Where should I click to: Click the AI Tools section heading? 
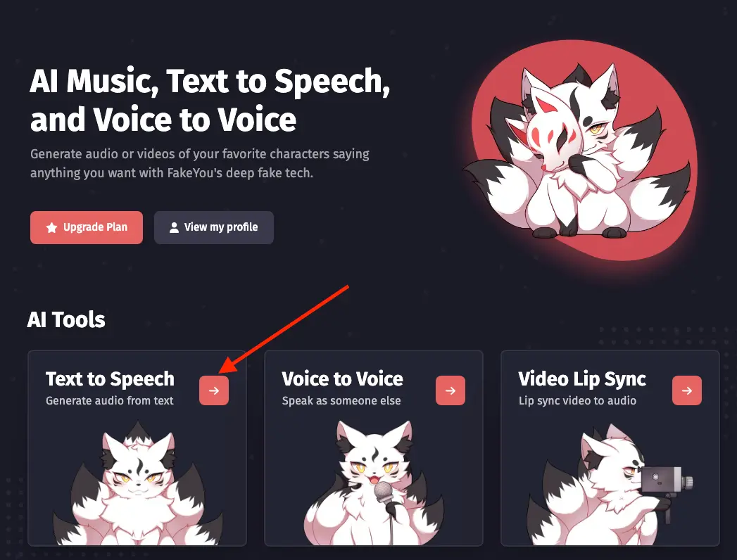click(x=66, y=319)
